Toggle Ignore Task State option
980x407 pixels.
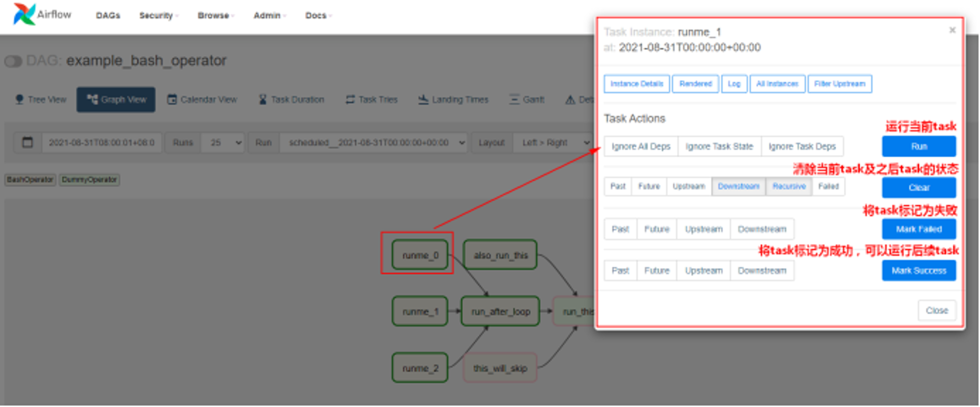click(x=719, y=146)
